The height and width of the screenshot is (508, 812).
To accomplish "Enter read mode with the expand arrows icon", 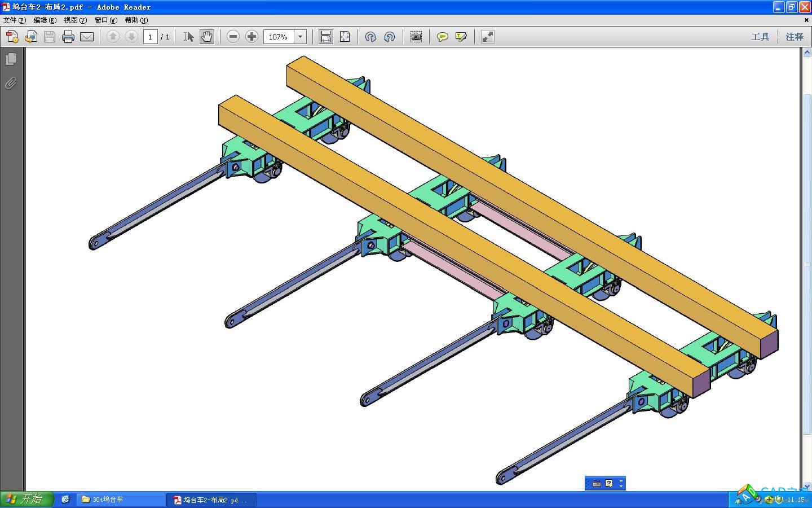I will pyautogui.click(x=488, y=37).
